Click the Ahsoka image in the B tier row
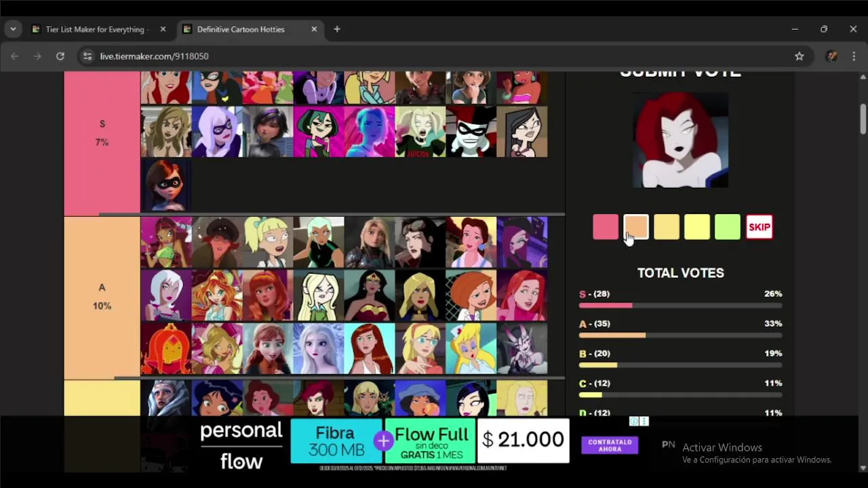Image resolution: width=868 pixels, height=488 pixels. (166, 398)
